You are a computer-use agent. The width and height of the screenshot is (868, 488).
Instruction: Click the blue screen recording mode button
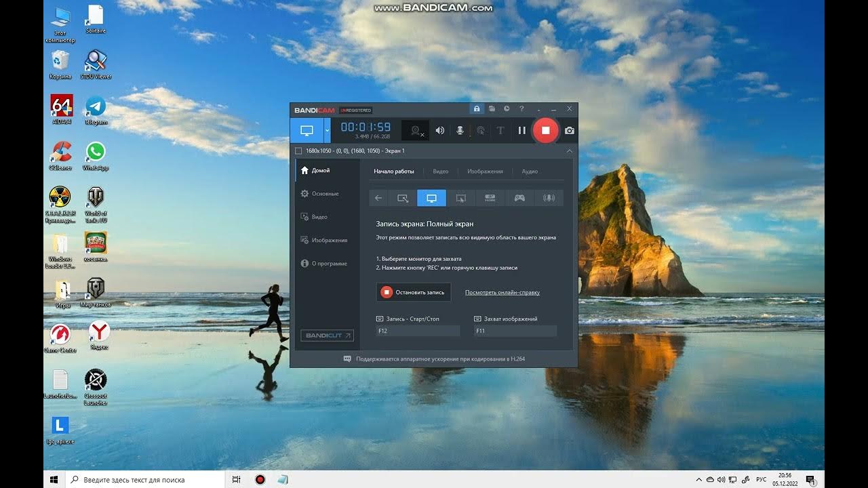point(307,130)
